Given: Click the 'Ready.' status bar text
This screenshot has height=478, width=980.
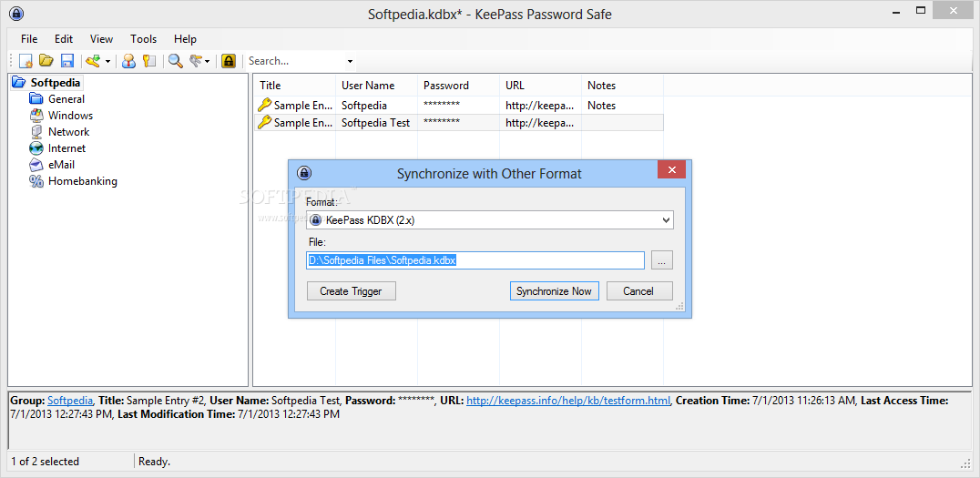Looking at the screenshot, I should click(x=154, y=462).
